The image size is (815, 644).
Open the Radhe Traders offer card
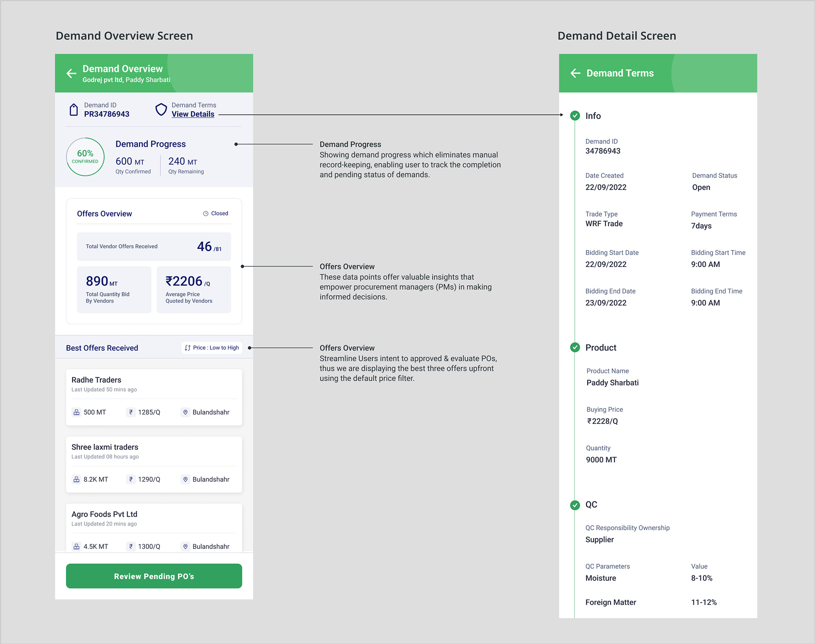pyautogui.click(x=154, y=397)
